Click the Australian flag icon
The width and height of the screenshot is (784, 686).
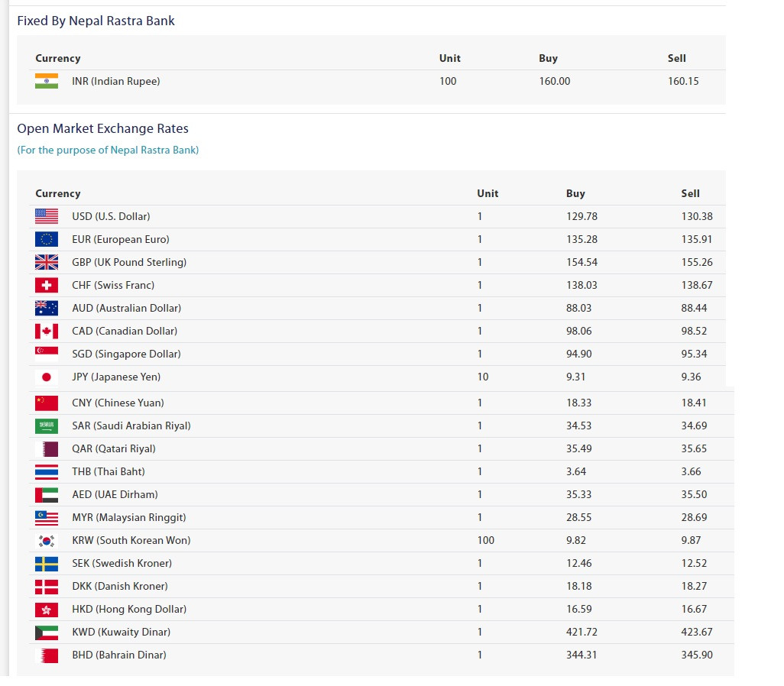pos(47,308)
